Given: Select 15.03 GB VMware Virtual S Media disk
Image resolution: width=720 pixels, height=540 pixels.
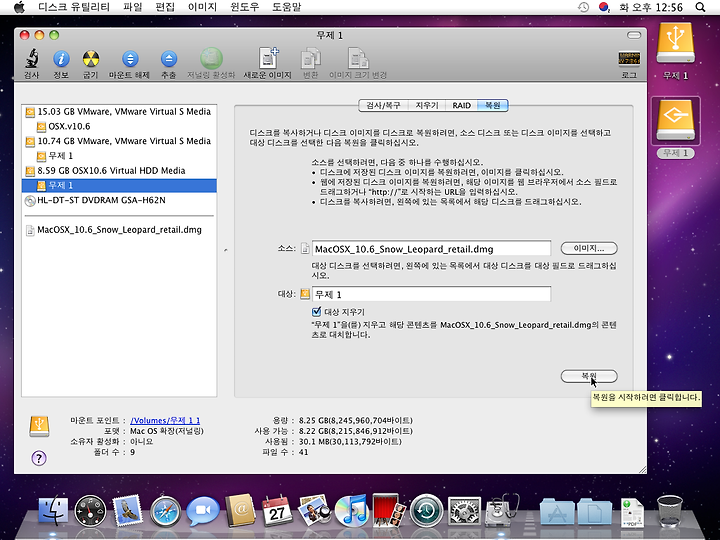Looking at the screenshot, I should (x=119, y=112).
